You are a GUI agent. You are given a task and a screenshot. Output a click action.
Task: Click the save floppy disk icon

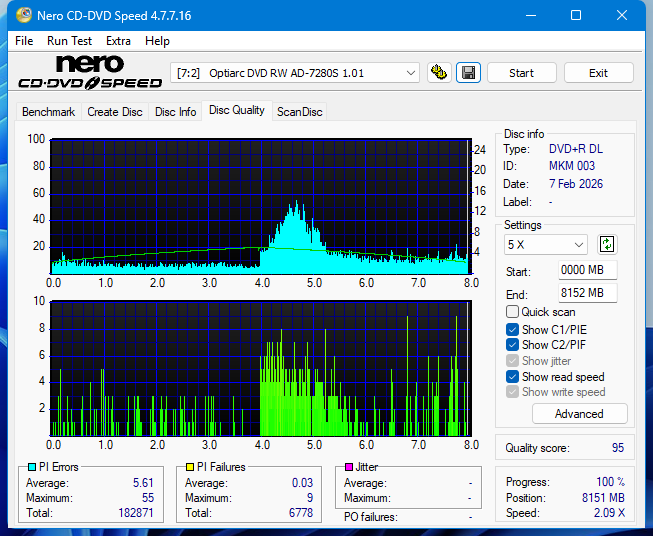[x=468, y=73]
